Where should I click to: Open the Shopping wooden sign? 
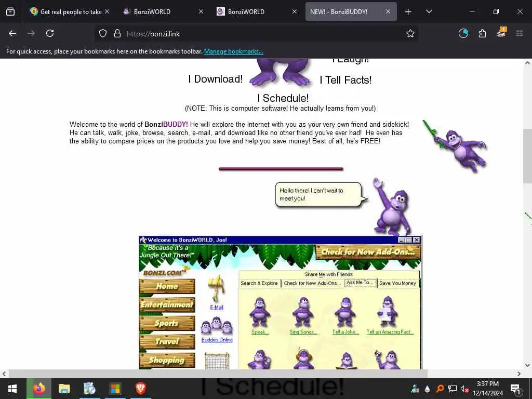[x=167, y=360]
